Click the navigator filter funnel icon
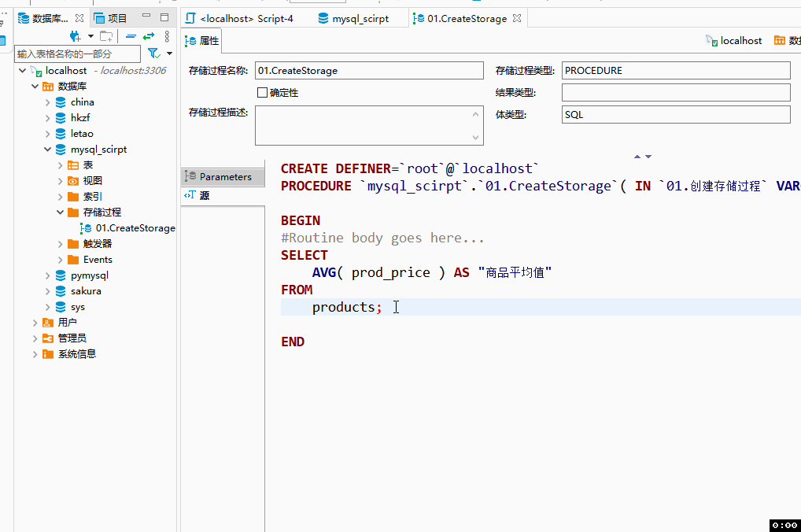 pos(153,54)
